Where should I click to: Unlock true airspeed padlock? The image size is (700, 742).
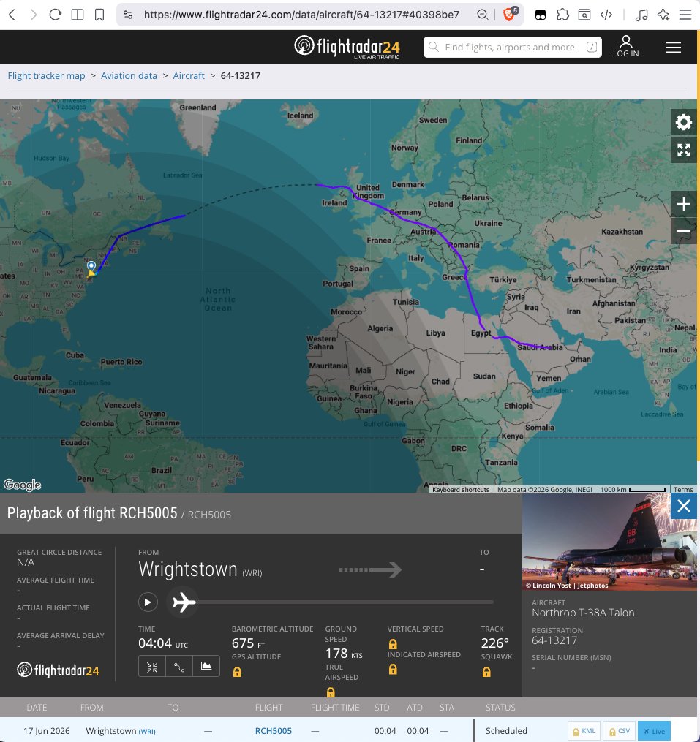[x=331, y=692]
